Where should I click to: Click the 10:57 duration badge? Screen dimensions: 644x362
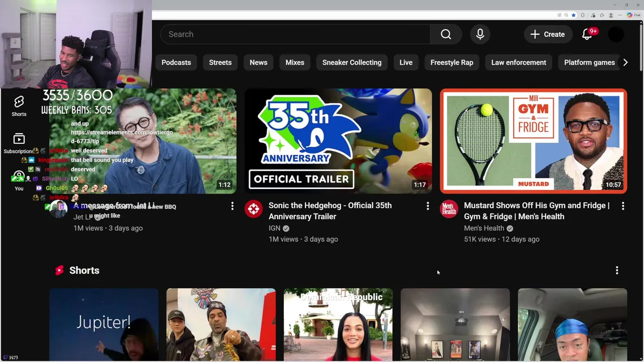coord(613,185)
